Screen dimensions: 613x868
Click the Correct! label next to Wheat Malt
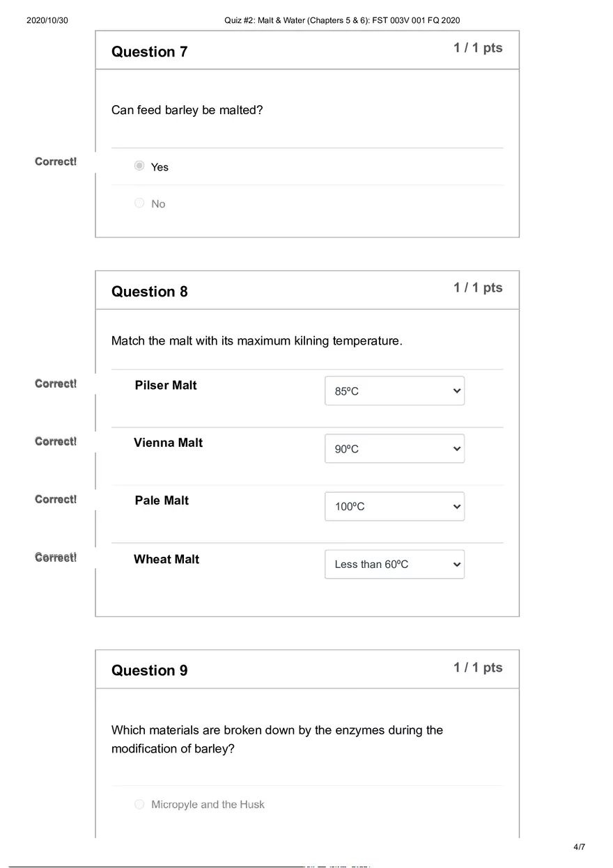[x=55, y=557]
